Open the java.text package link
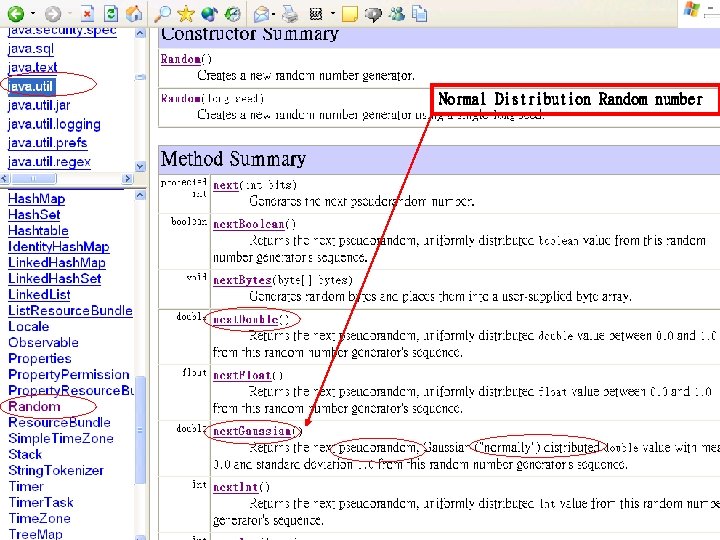Image resolution: width=720 pixels, height=540 pixels. 33,67
